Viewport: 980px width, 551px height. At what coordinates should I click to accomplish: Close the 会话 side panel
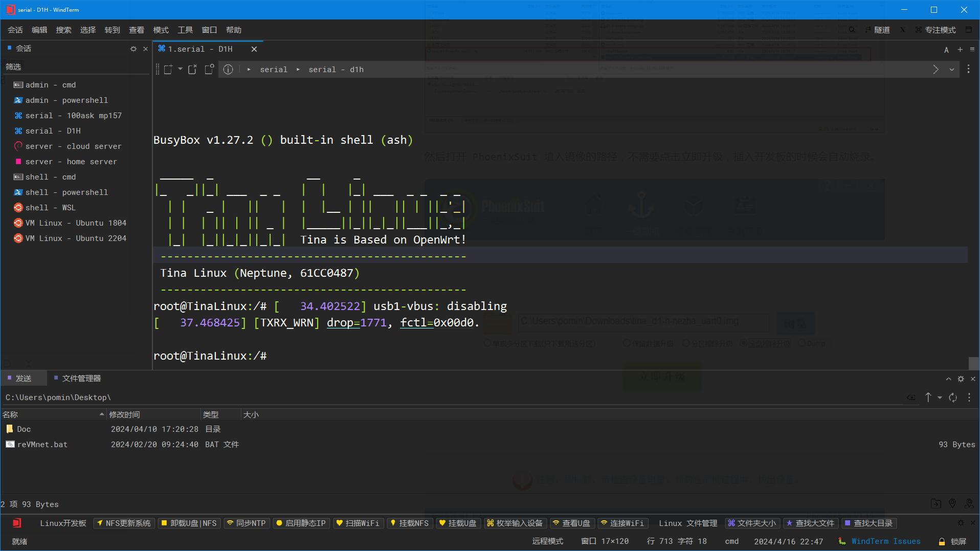coord(145,49)
